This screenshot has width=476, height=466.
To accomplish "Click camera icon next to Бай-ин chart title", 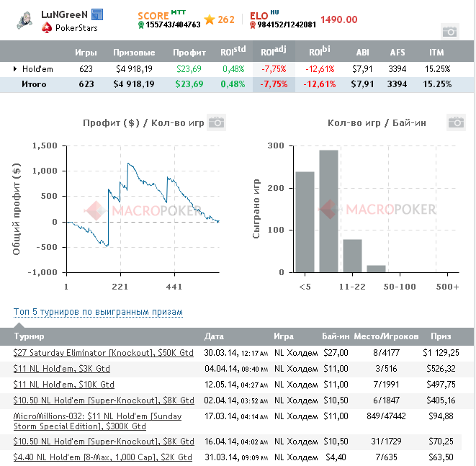I will point(456,122).
